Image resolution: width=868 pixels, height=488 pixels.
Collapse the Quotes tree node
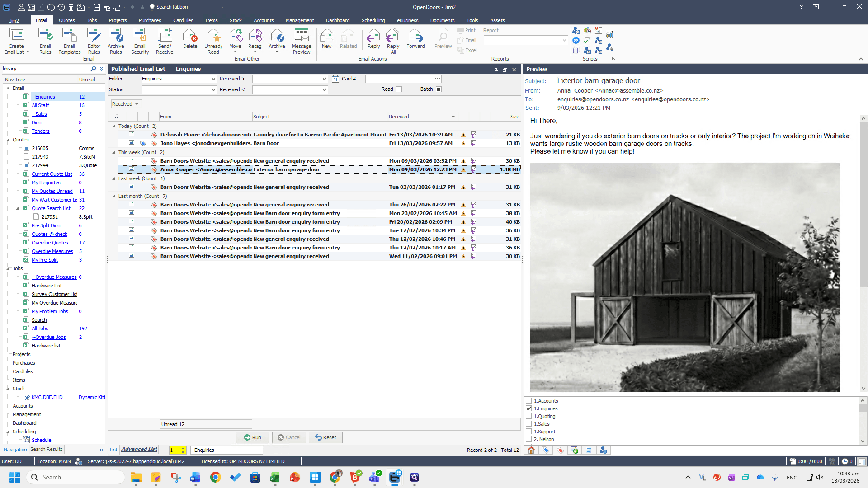click(8, 140)
